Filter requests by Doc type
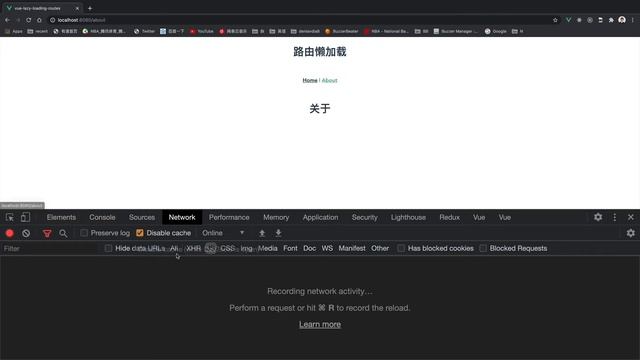640x360 pixels. tap(309, 248)
